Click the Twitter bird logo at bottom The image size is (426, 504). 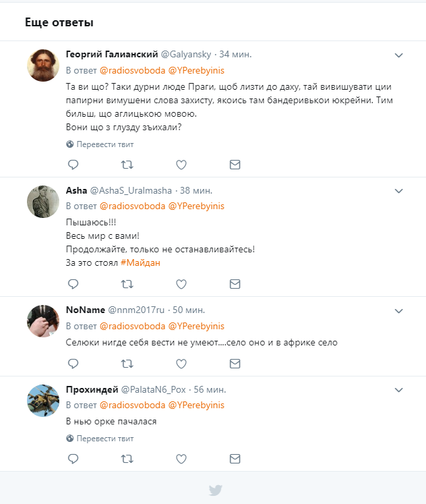(215, 490)
